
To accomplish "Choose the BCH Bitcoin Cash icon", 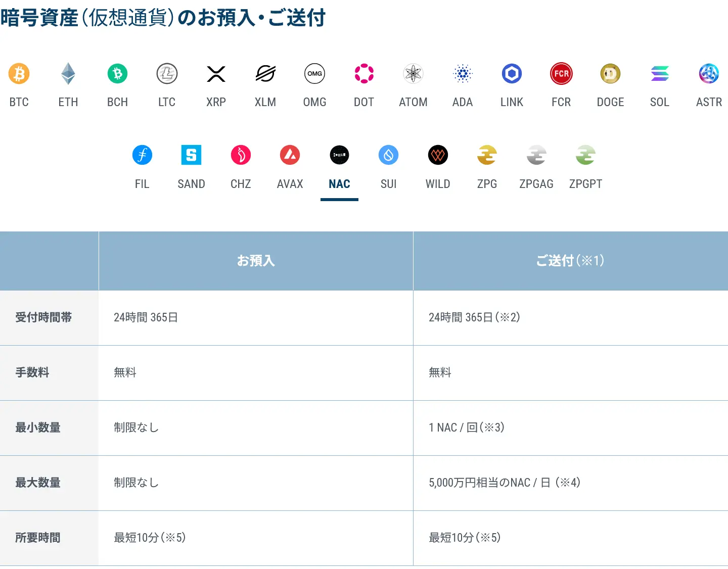I will tap(118, 74).
